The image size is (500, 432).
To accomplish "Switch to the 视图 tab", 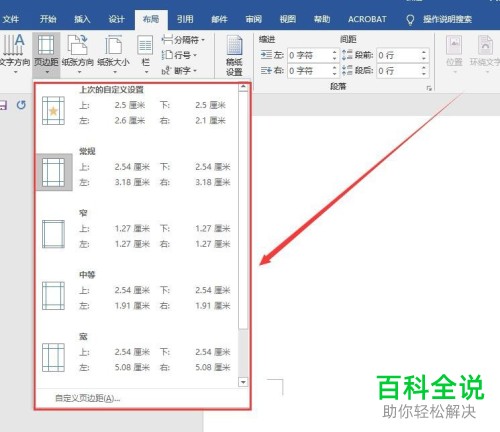I will 288,19.
